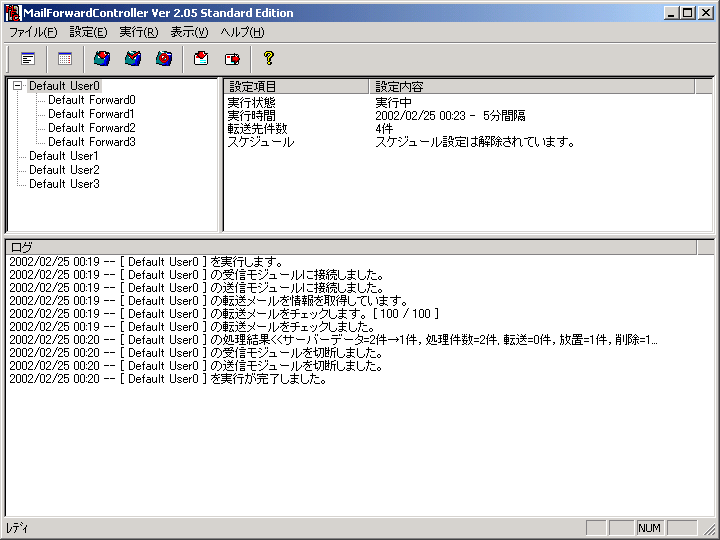The image size is (720, 540).
Task: Click the list-view settings toolbar icon
Action: [28, 59]
